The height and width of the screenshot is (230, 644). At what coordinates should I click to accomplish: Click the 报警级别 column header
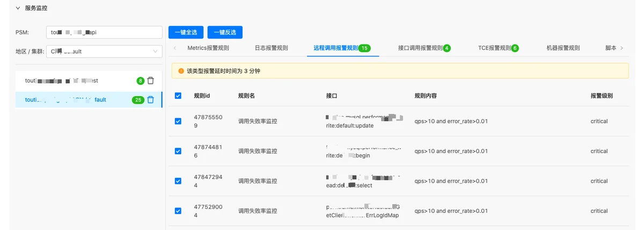[602, 96]
